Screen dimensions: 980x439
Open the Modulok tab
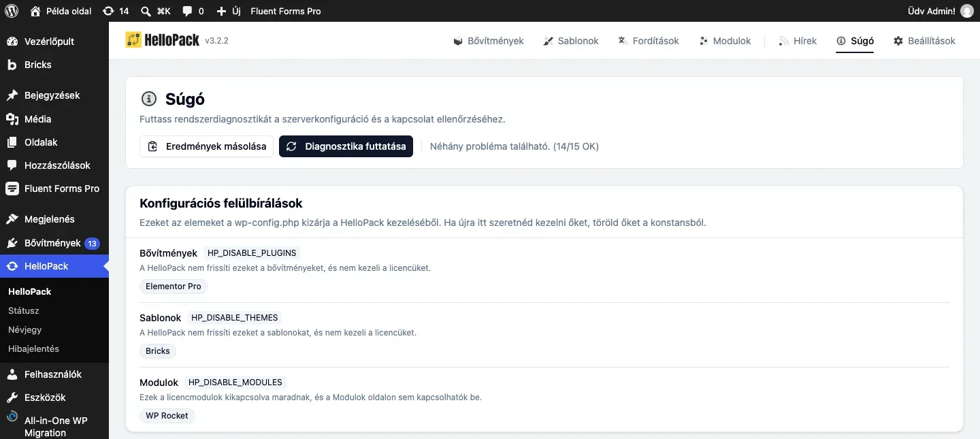(x=725, y=41)
